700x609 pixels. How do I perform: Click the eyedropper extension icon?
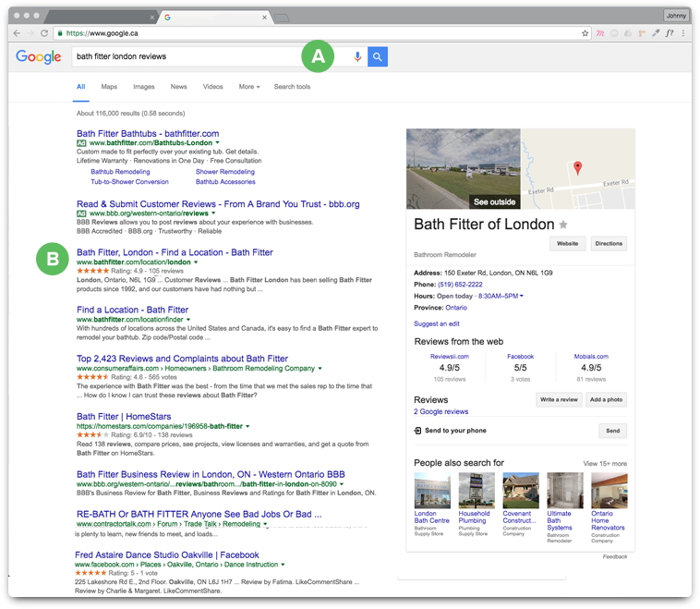coord(656,33)
